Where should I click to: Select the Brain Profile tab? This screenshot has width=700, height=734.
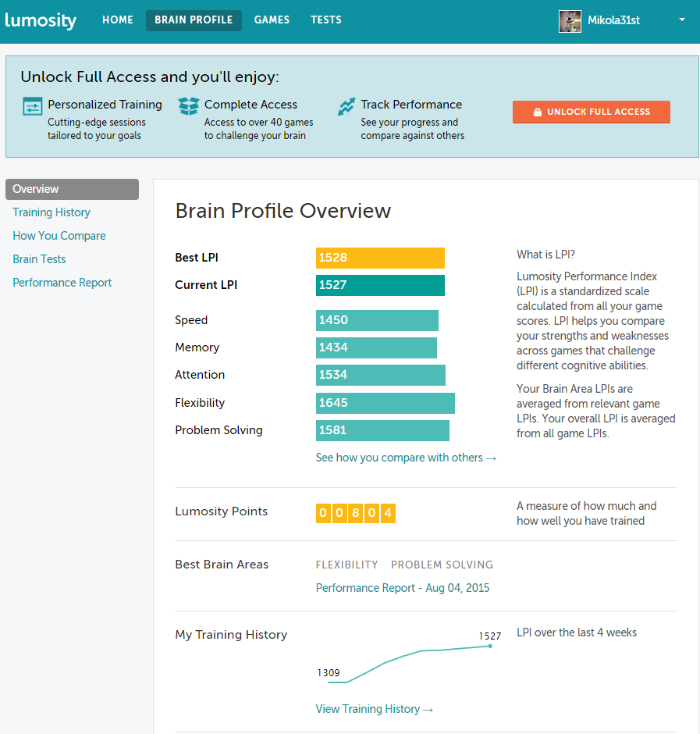(x=194, y=20)
